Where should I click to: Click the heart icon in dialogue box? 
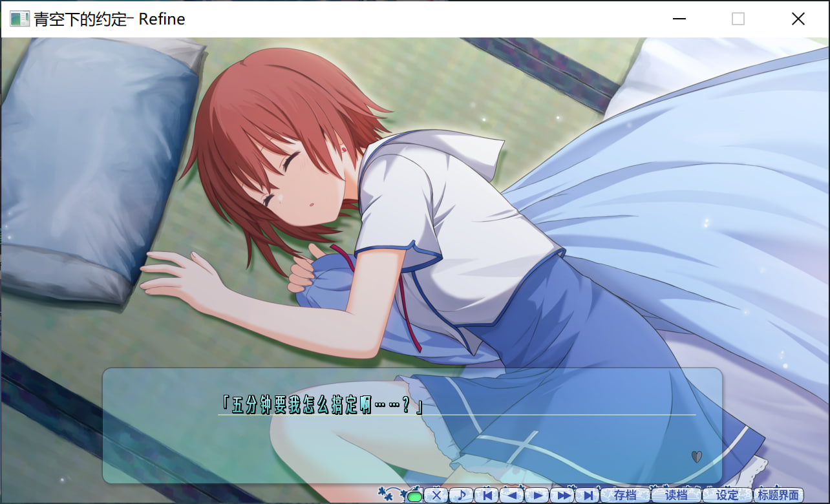pos(696,457)
